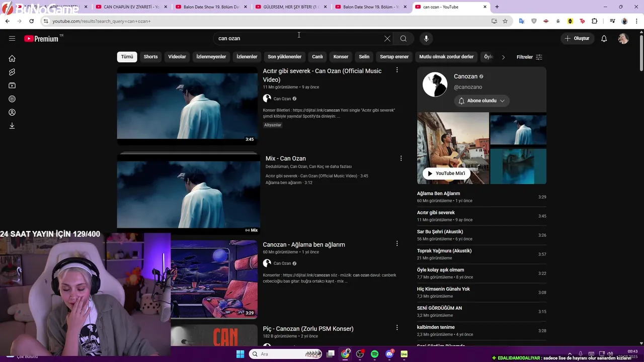Open the You profile icon in sidebar

point(12,113)
